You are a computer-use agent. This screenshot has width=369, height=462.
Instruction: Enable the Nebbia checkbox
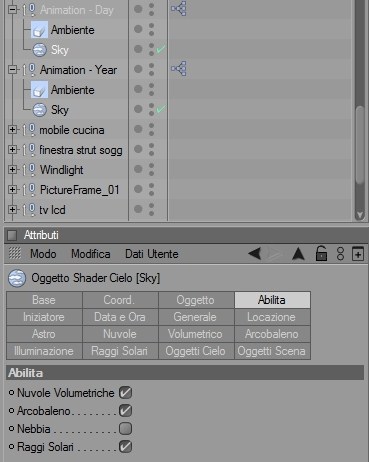pos(125,429)
